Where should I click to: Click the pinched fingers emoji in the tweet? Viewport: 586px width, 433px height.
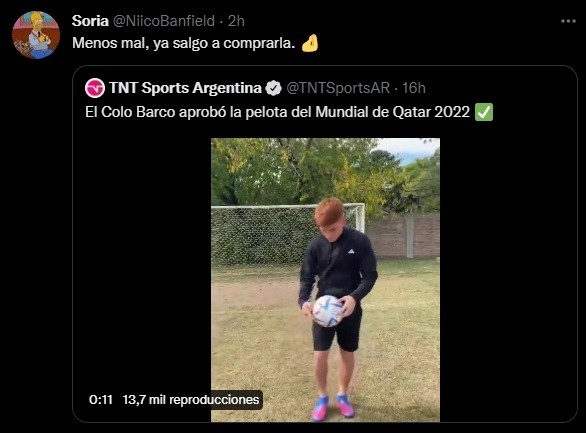click(x=310, y=43)
